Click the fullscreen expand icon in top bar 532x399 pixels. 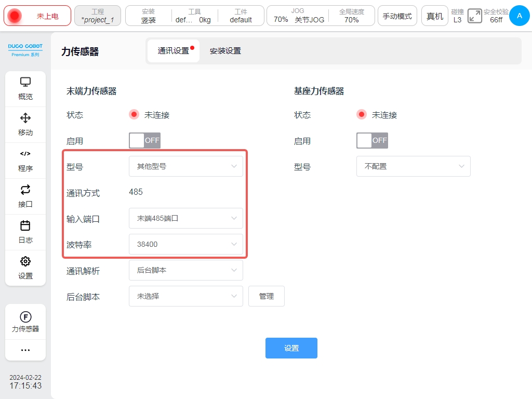pos(474,16)
